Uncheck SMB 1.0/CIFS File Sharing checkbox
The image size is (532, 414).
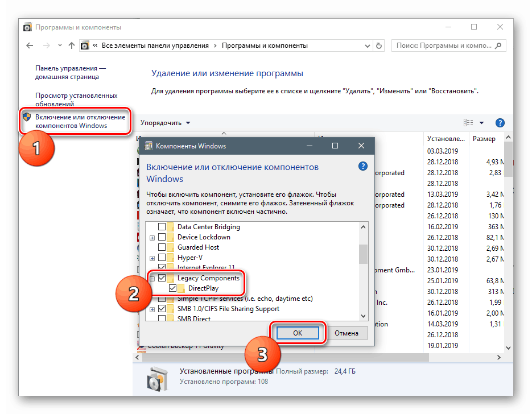point(162,309)
